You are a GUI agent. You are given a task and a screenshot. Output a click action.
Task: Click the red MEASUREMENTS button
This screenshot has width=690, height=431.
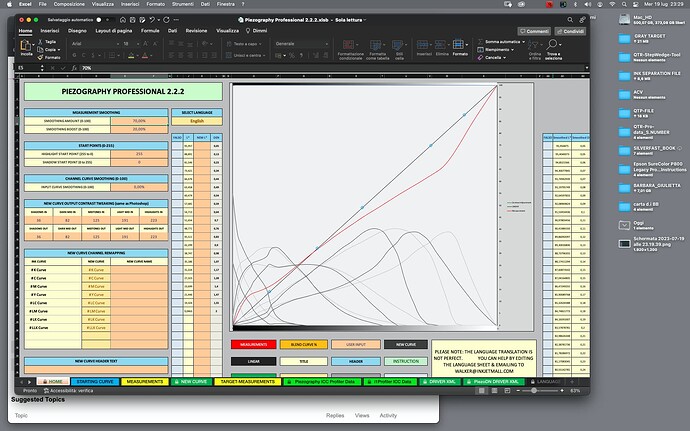coord(253,345)
